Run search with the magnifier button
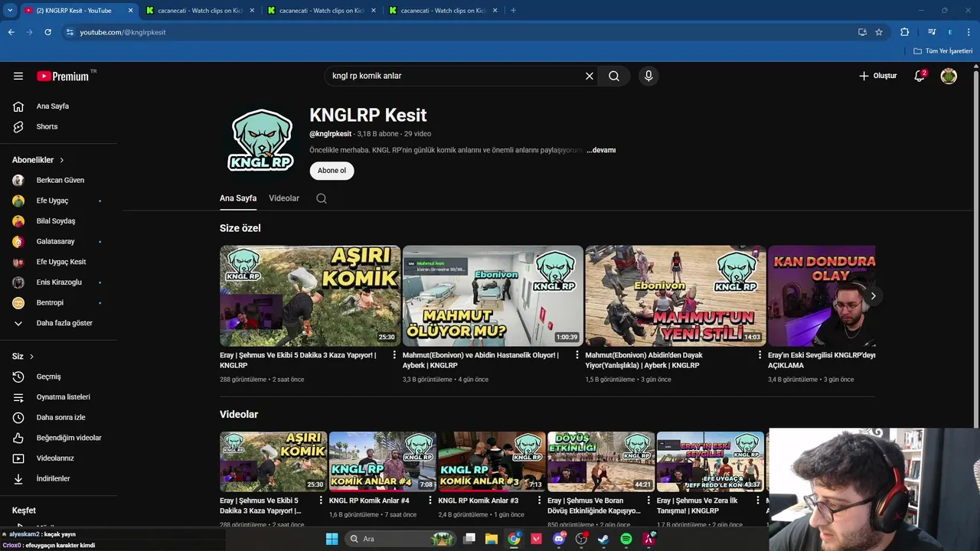Image resolution: width=980 pixels, height=551 pixels. coord(614,76)
